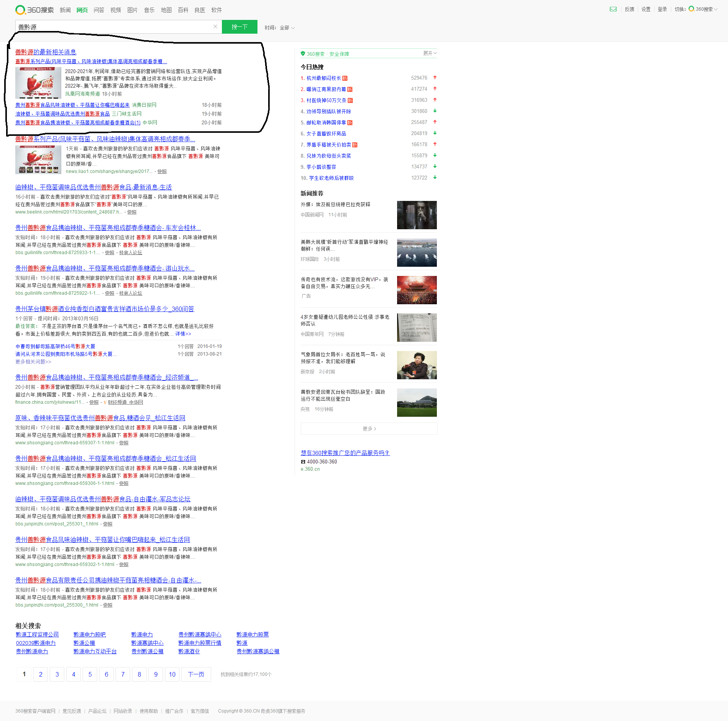Open related search 黔源电力股吧
The height and width of the screenshot is (721, 728).
click(x=90, y=635)
